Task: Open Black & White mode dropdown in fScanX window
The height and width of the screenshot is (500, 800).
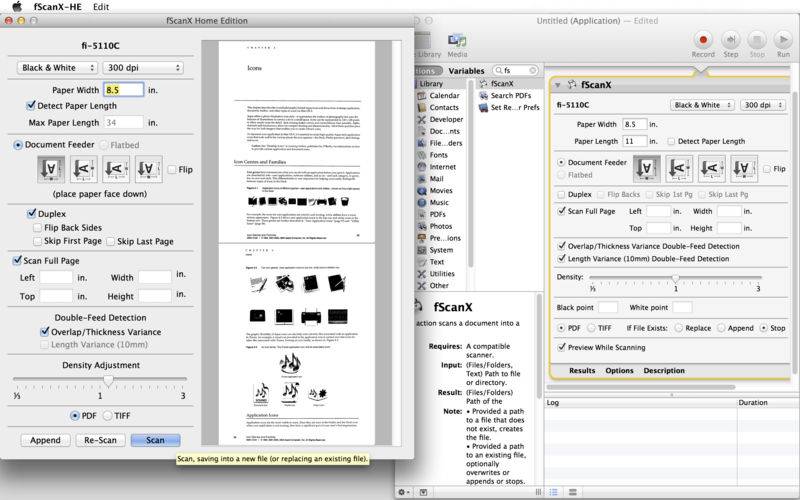Action: coord(57,68)
